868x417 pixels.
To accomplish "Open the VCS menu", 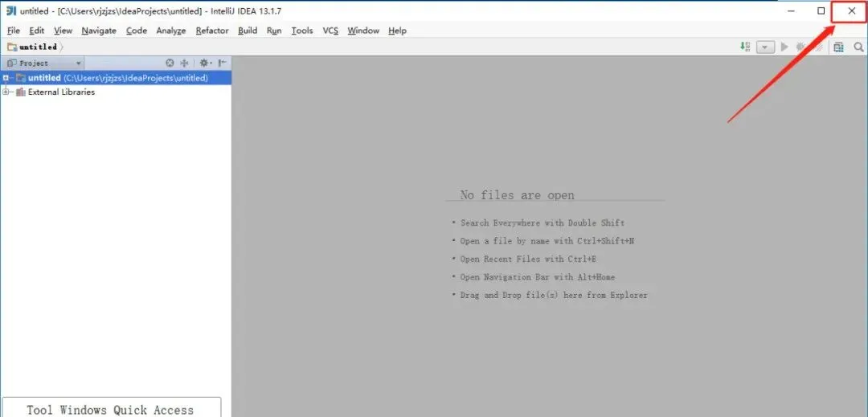I will click(330, 31).
